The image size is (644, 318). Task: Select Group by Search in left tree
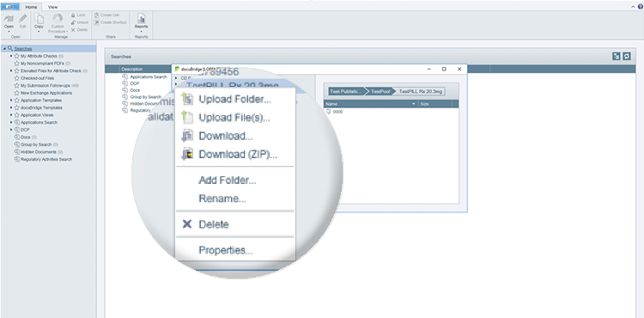click(36, 144)
